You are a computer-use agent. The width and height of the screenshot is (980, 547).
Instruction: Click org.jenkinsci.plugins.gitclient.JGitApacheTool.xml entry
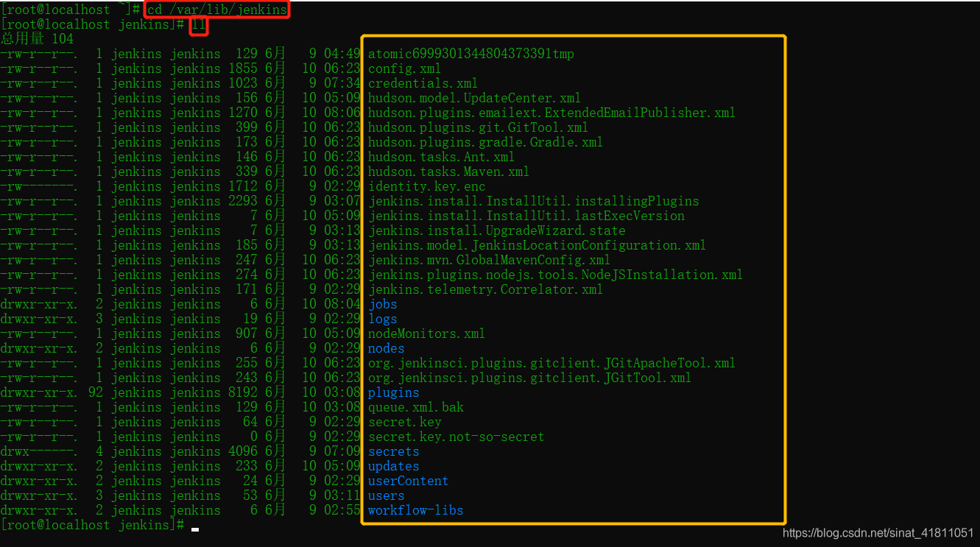point(551,363)
